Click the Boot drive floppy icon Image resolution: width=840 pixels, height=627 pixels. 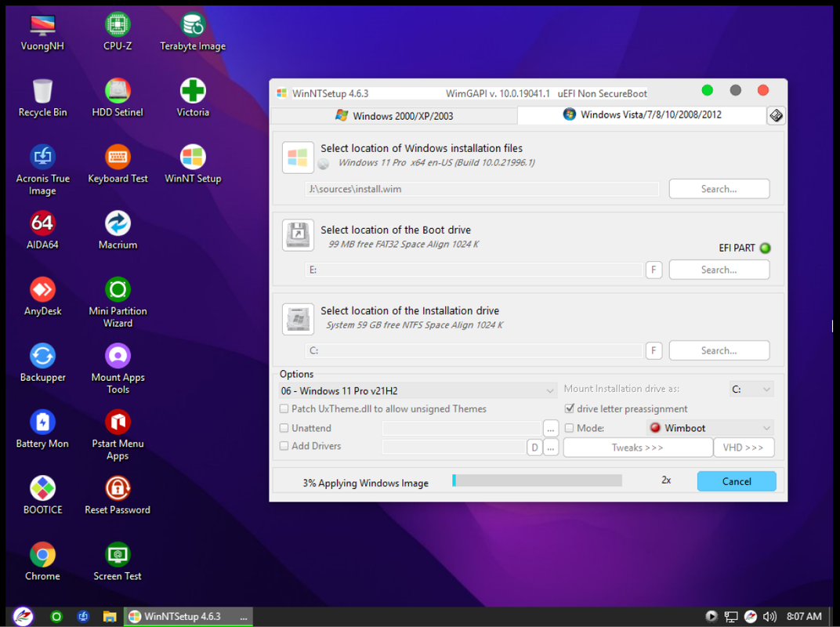298,235
